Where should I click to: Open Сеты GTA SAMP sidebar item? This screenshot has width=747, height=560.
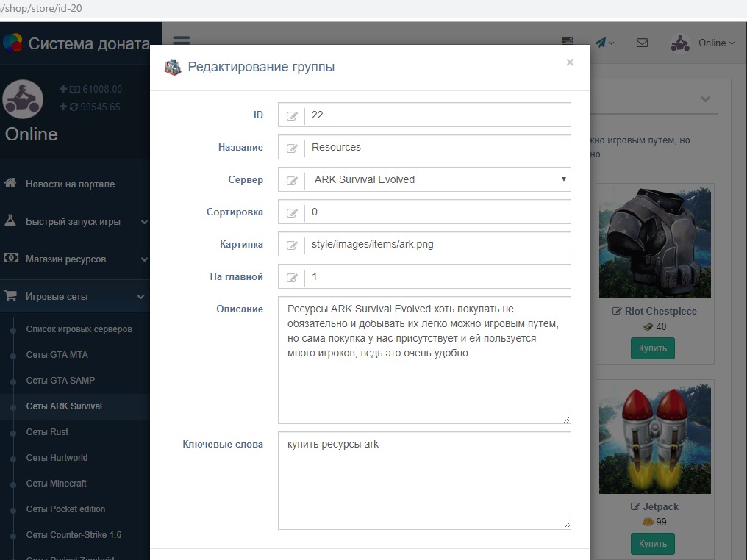60,380
